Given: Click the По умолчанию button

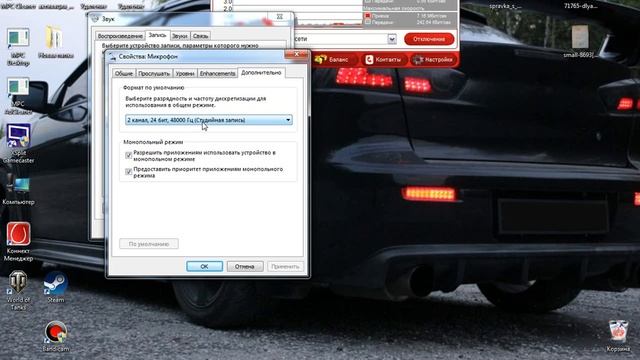Looking at the screenshot, I should point(149,244).
